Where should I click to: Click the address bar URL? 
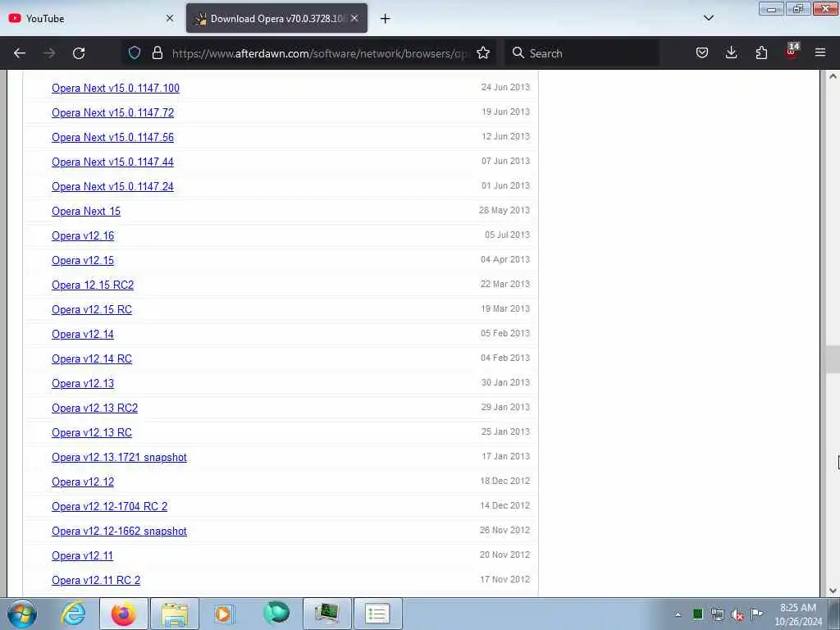[320, 53]
